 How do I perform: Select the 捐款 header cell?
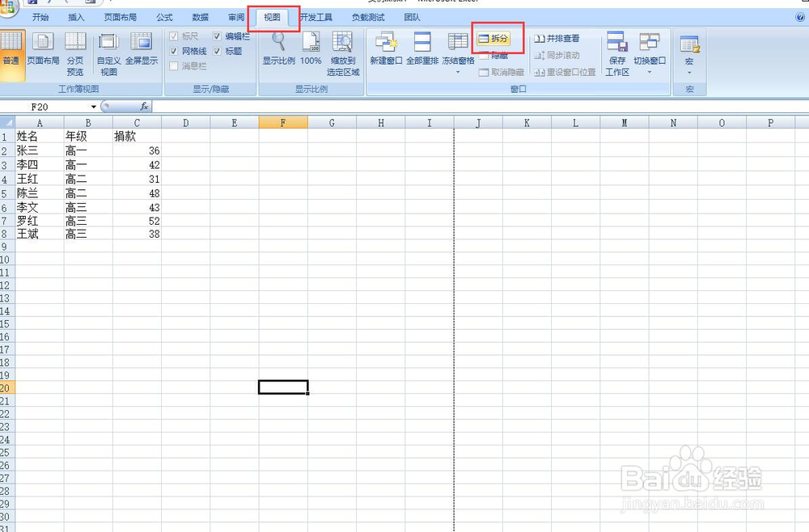pos(138,136)
